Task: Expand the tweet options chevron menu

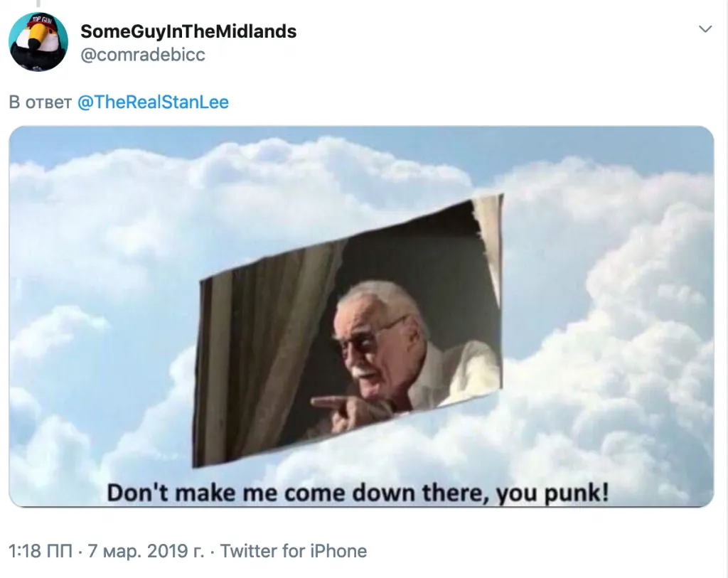Action: click(705, 29)
